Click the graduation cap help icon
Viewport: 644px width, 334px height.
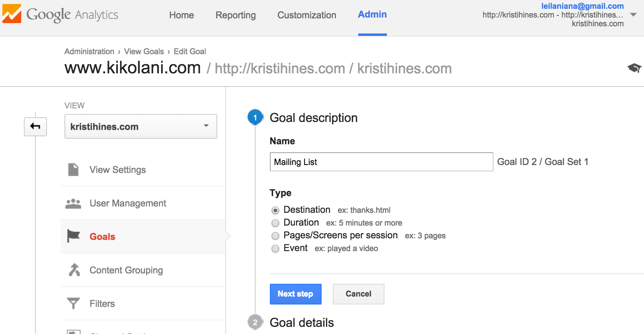tap(634, 68)
